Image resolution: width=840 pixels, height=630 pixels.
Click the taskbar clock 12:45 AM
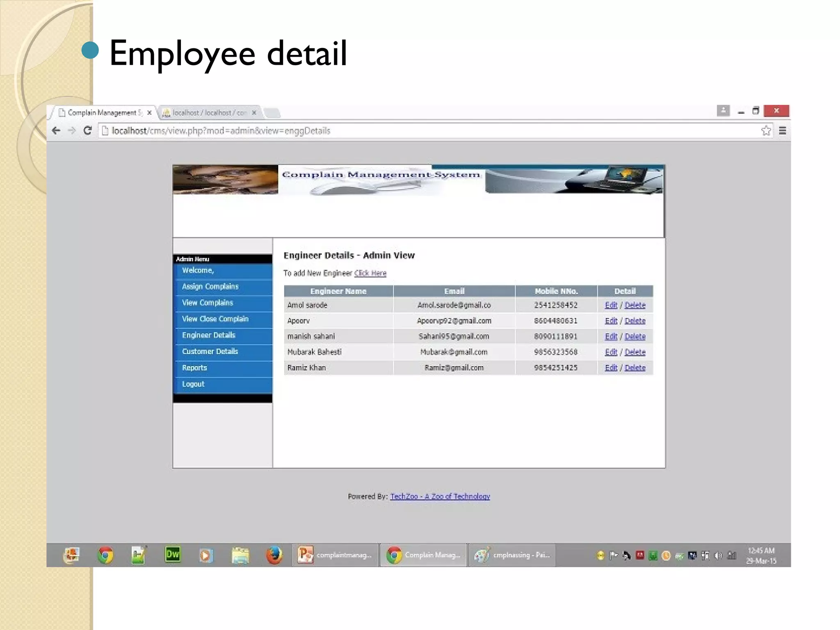(761, 556)
